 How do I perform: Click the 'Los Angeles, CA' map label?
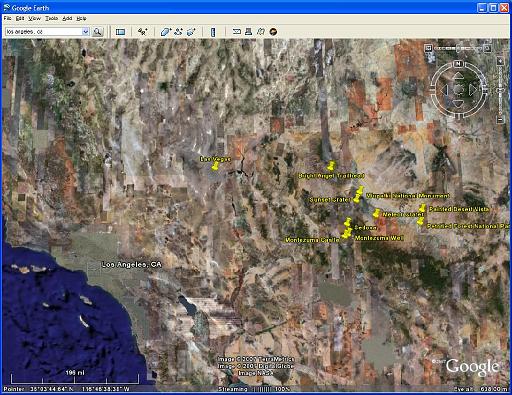[131, 265]
